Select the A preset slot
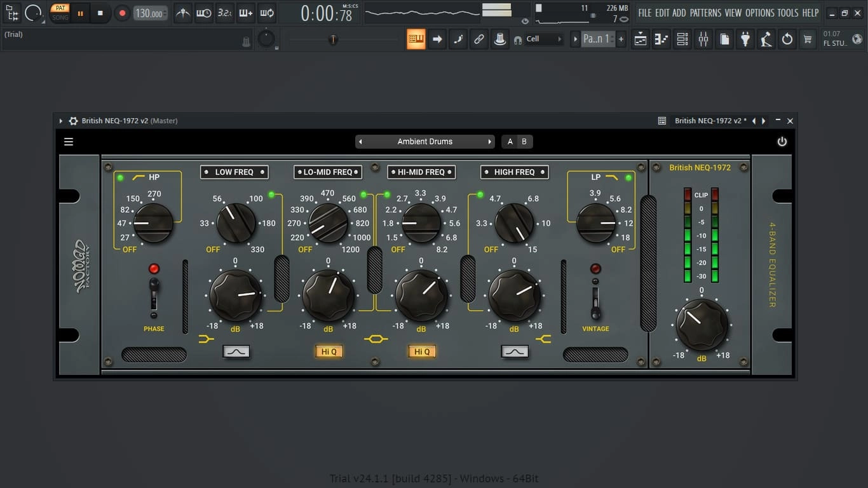 coord(510,142)
